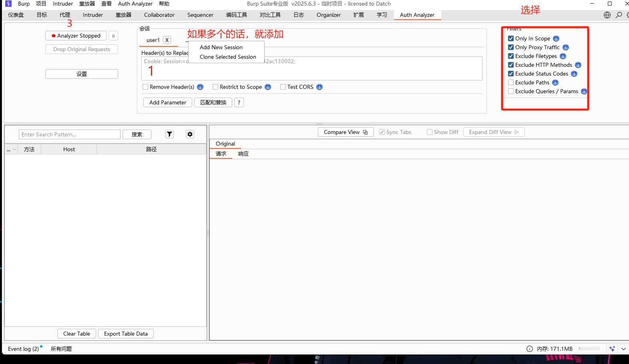The height and width of the screenshot is (364, 629).
Task: Expand the status bar chevron arrow
Action: 623,349
